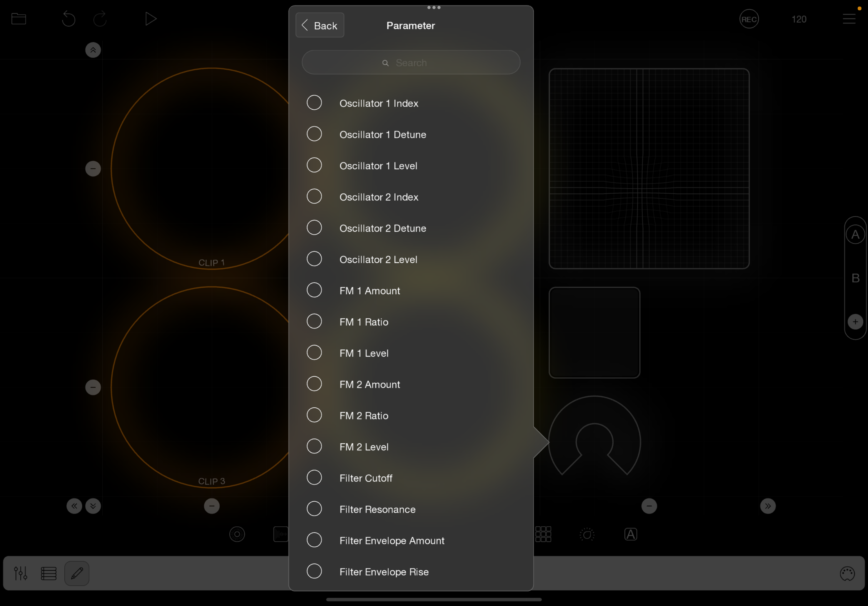Open the folder browser icon
Screen dimensions: 868x606
(18, 19)
